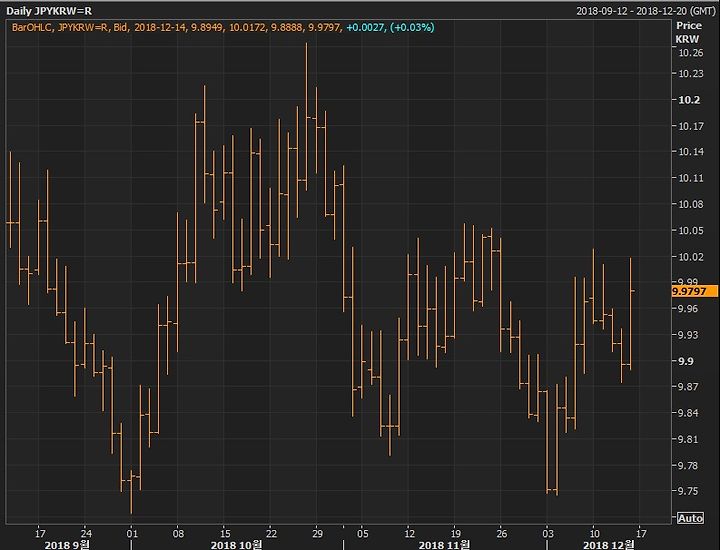Click the date label 29 on the time axis
The height and width of the screenshot is (550, 720).
point(317,533)
